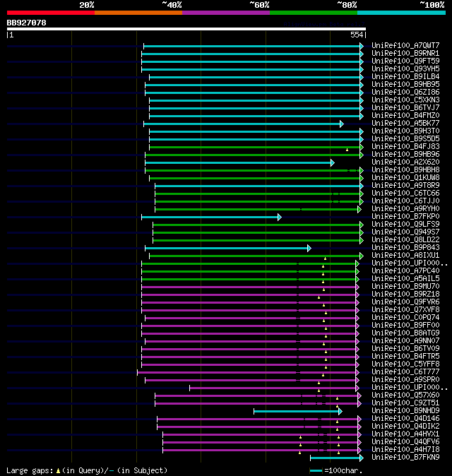Click label UniRef100_A9RYH0
The width and height of the screenshot is (452, 476).
pos(405,209)
